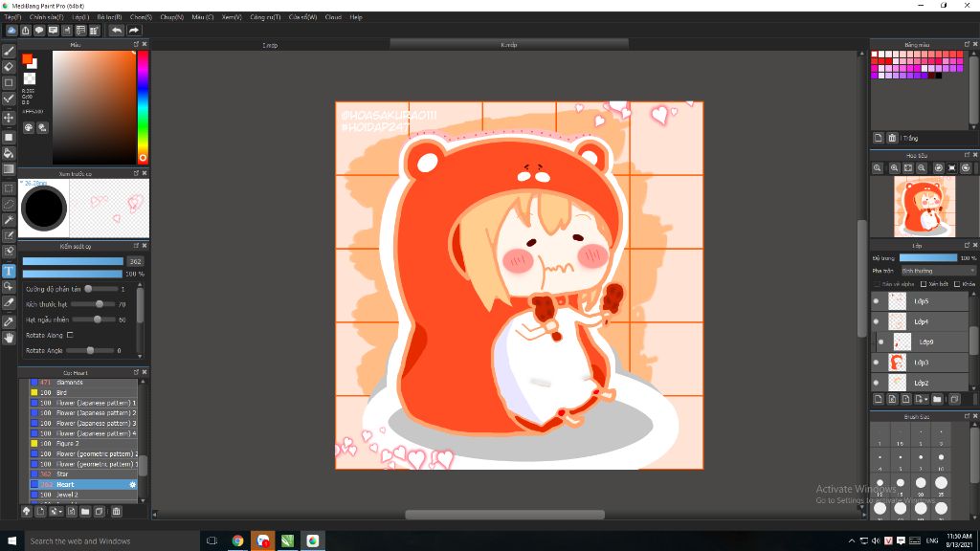Click brush control panel down arrow
980x551 pixels.
coord(140,356)
